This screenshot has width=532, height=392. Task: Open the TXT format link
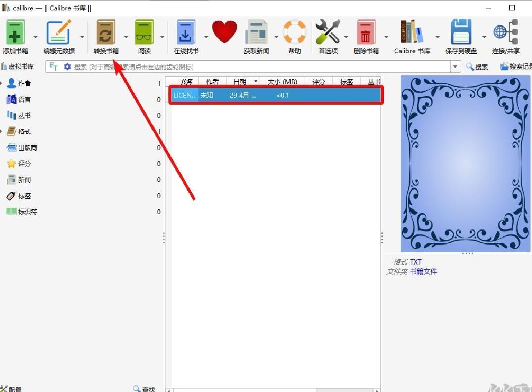tap(416, 262)
